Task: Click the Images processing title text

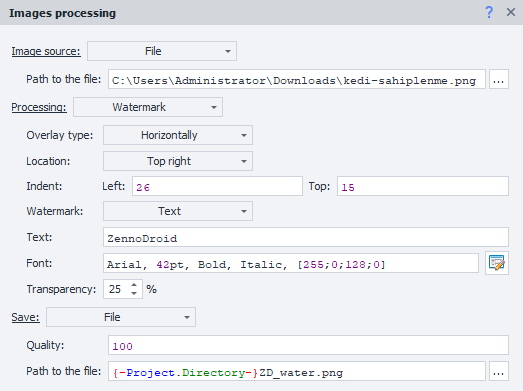Action: click(62, 13)
